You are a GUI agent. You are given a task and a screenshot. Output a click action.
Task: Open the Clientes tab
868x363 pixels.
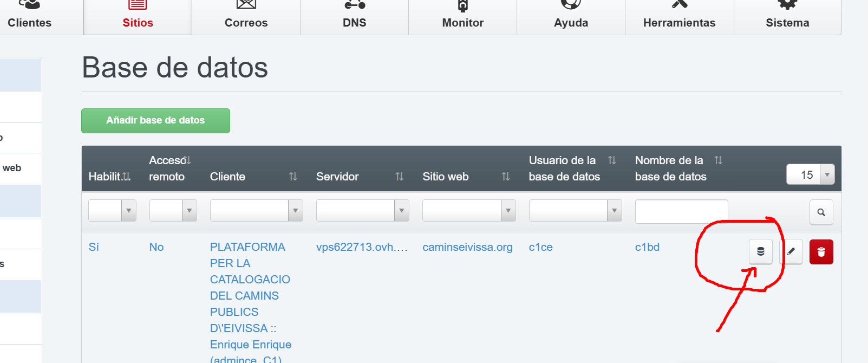(30, 17)
